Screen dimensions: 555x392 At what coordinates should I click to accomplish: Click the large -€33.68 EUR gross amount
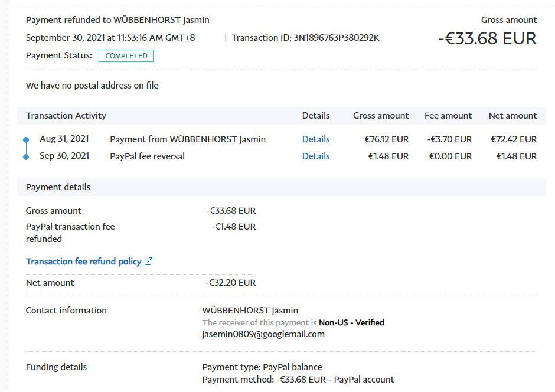point(487,38)
